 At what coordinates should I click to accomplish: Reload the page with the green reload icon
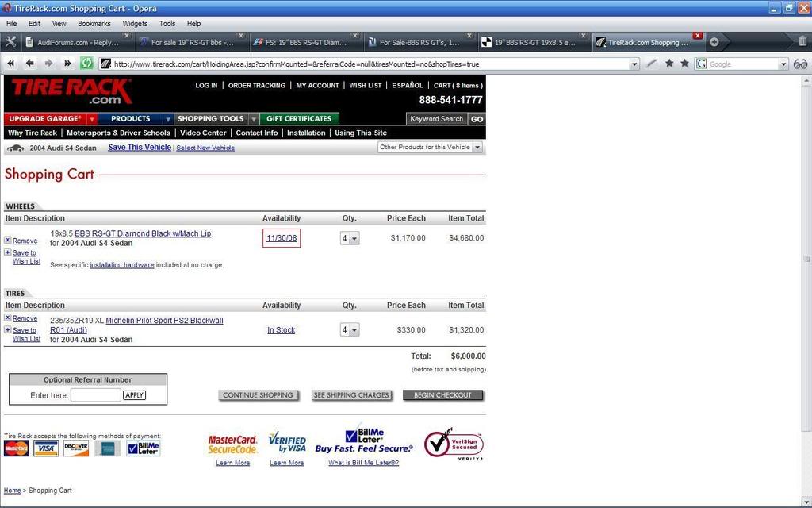point(86,62)
